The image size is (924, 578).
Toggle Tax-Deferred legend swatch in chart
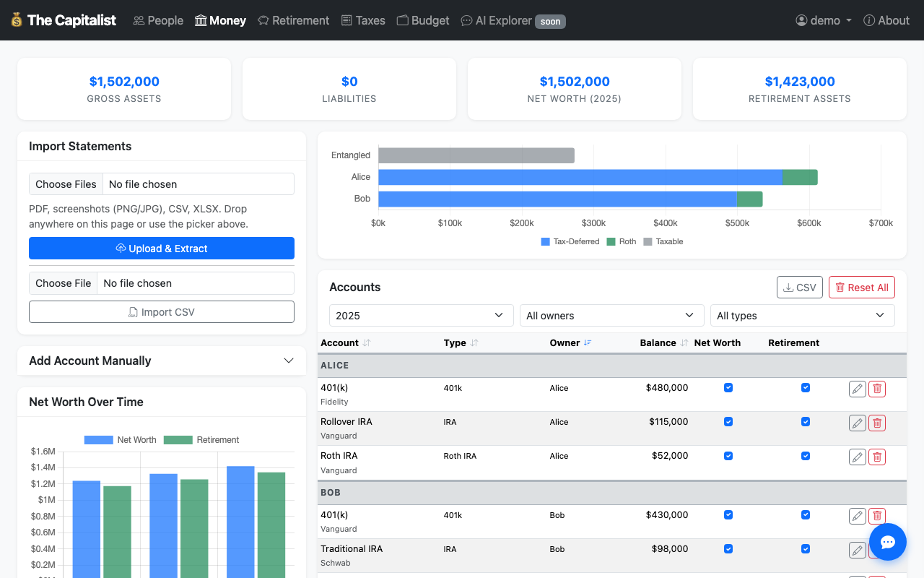pyautogui.click(x=545, y=242)
